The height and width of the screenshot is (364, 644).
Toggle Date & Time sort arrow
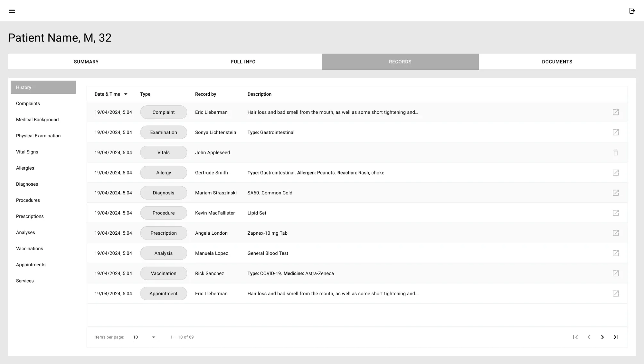click(126, 94)
